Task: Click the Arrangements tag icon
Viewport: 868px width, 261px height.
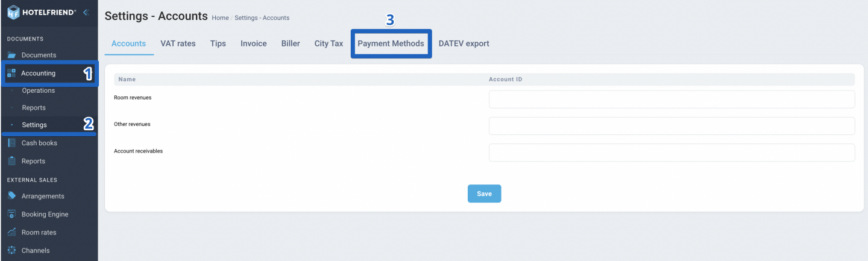Action: click(11, 196)
